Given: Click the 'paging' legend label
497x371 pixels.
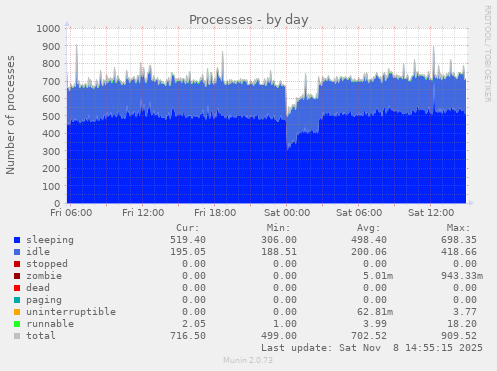Looking at the screenshot, I should click(x=44, y=300).
